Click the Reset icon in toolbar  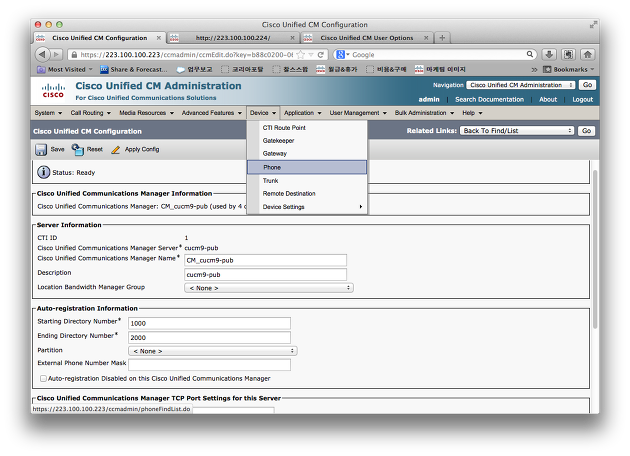(x=78, y=149)
